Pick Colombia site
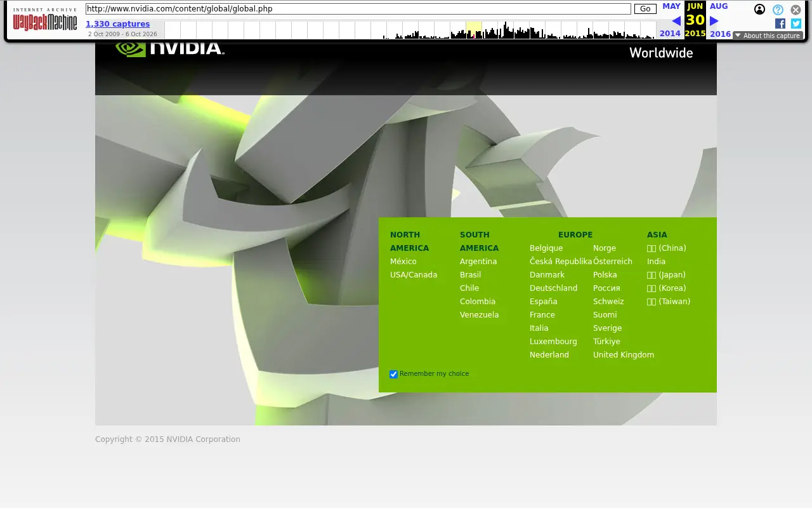The height and width of the screenshot is (508, 812). click(x=478, y=302)
